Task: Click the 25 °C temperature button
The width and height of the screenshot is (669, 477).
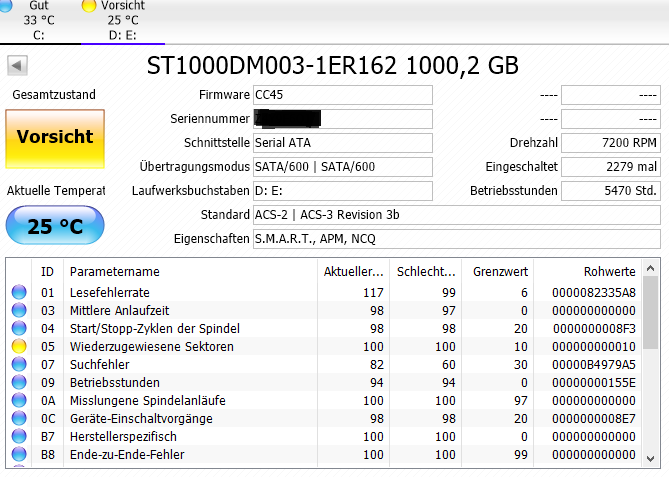Action: [x=55, y=225]
